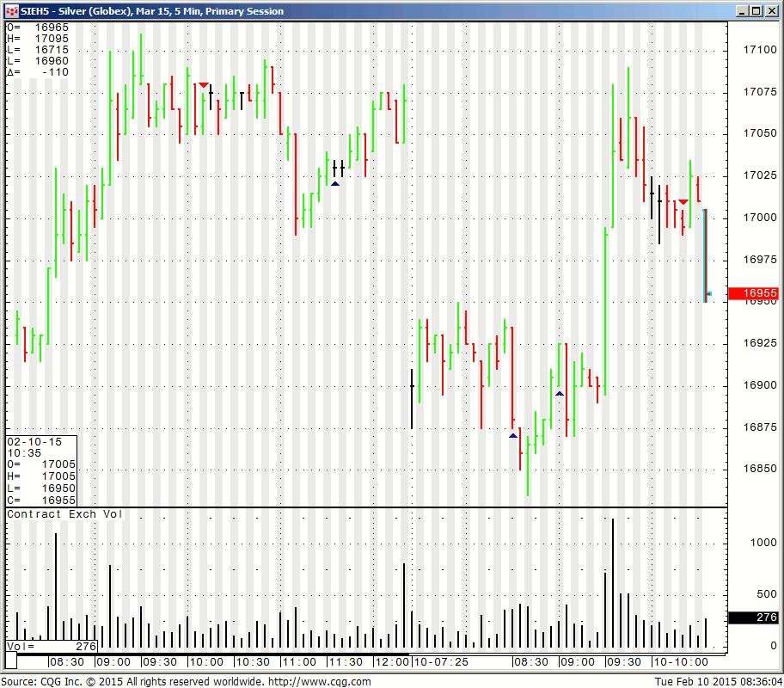Select the blue up-arrow marker near 17025
The image size is (784, 688).
pos(335,183)
